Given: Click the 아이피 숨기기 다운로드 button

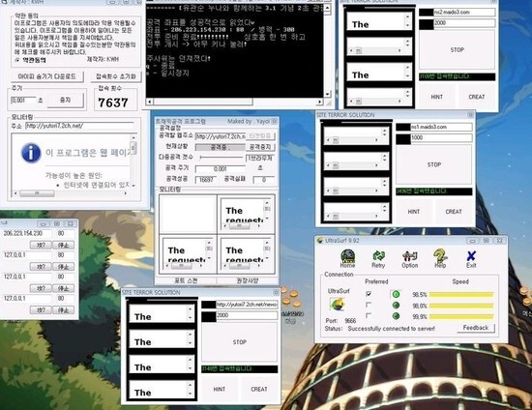Looking at the screenshot, I should [46, 76].
